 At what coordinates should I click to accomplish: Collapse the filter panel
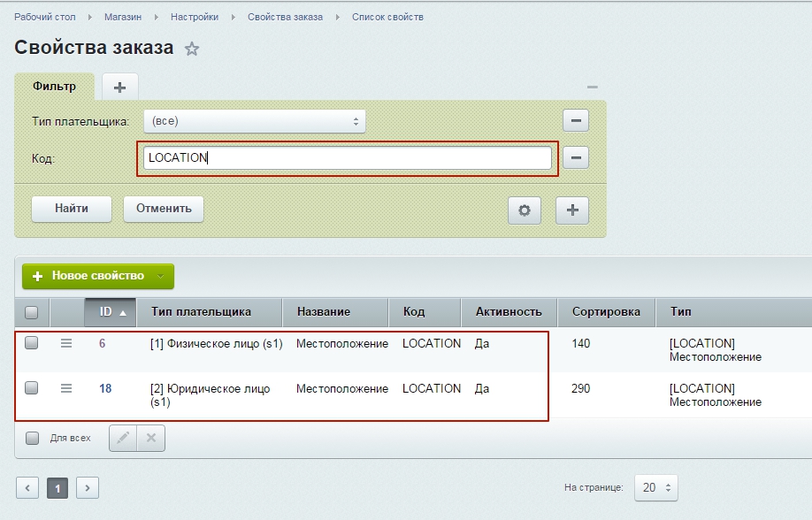(593, 87)
